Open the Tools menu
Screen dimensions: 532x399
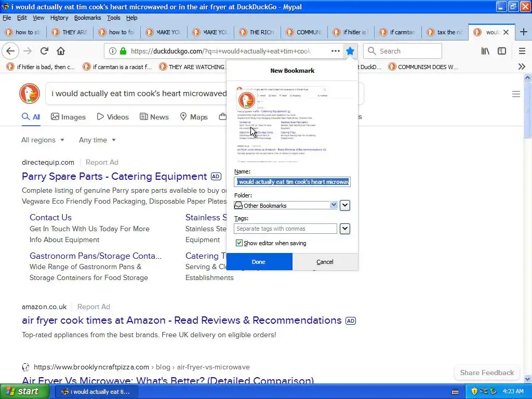click(113, 18)
